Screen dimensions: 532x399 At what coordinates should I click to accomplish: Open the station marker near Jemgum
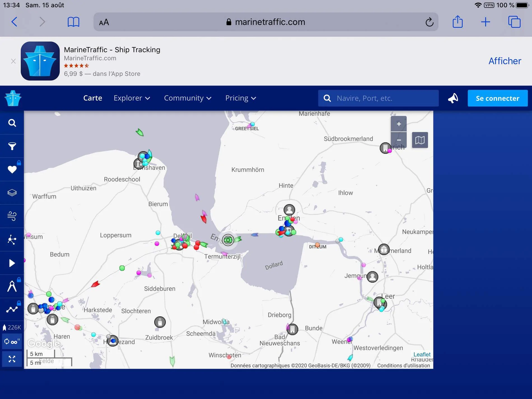[x=372, y=277]
